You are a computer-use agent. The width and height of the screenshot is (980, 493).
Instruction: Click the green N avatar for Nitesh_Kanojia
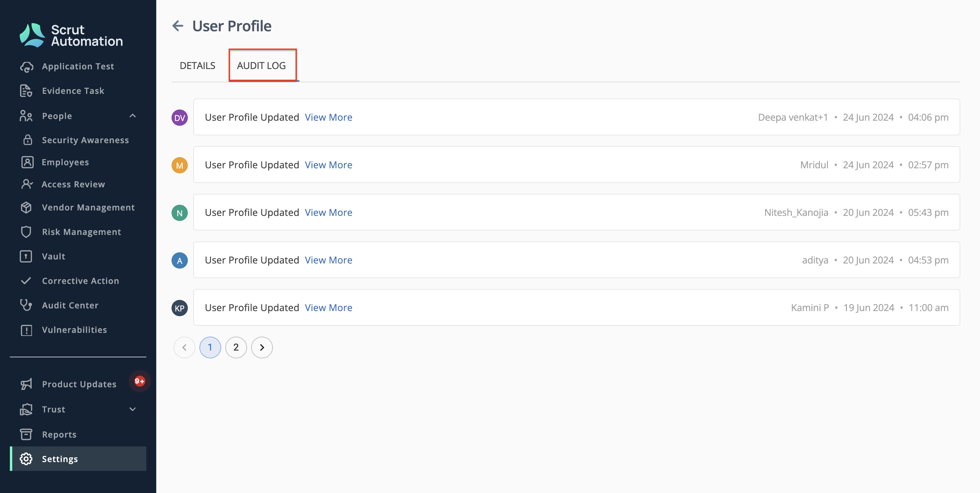pos(180,213)
